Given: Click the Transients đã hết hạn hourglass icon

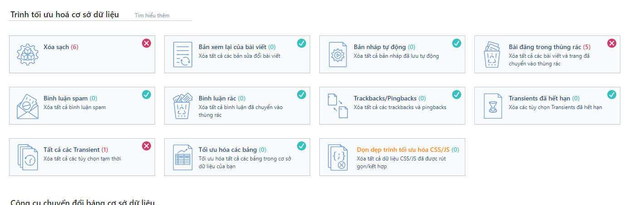Looking at the screenshot, I should 493,106.
